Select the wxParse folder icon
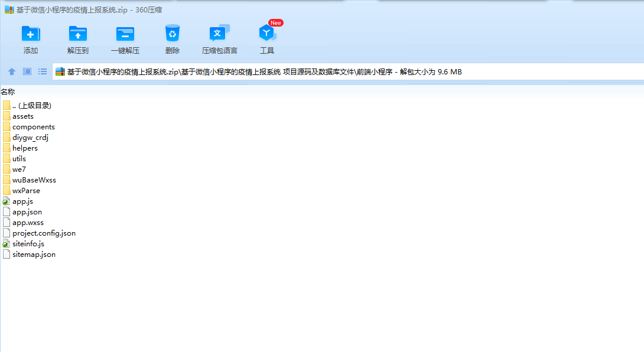Image resolution: width=644 pixels, height=352 pixels. (6, 191)
